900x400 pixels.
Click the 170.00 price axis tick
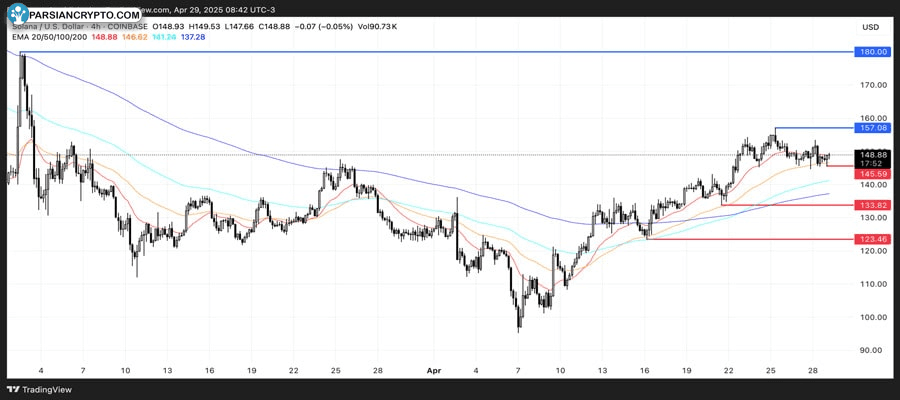874,85
